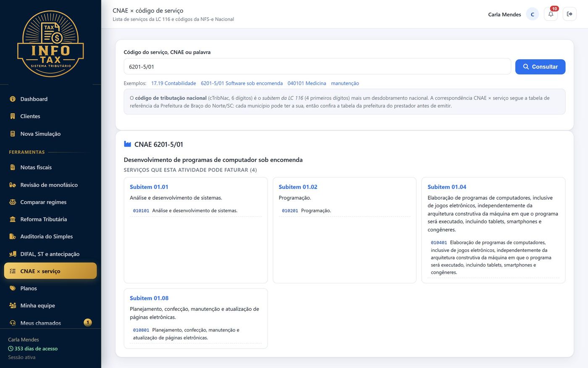The width and height of the screenshot is (588, 368).
Task: Click the Meus chamados headset icon
Action: point(13,323)
